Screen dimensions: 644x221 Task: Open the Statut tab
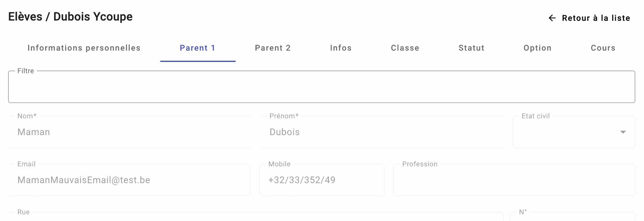click(471, 48)
